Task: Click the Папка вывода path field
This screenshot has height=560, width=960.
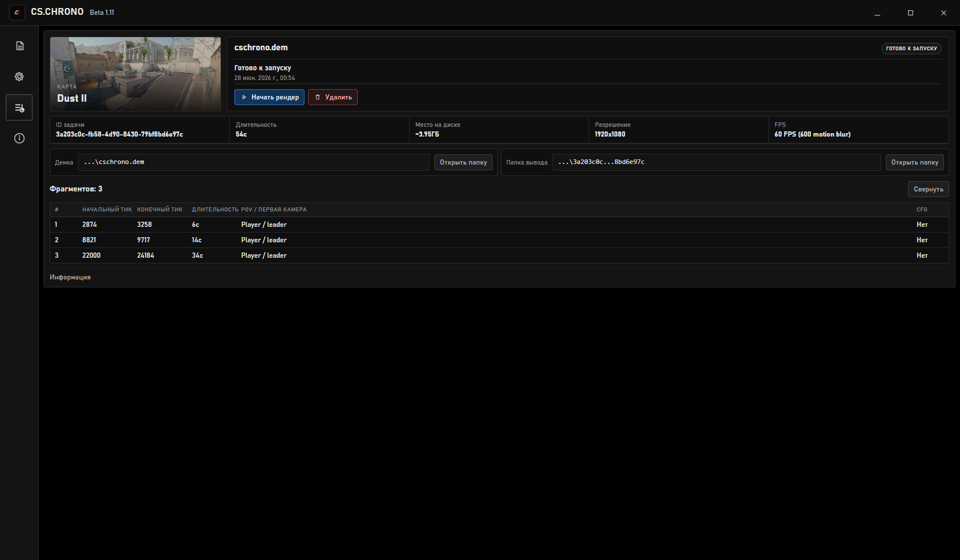Action: [x=716, y=162]
